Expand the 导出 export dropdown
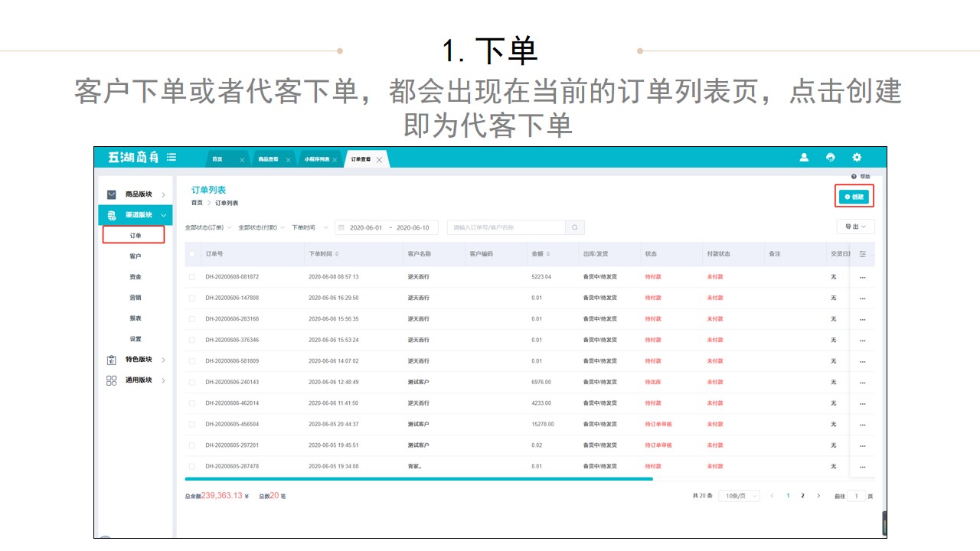 pos(855,227)
